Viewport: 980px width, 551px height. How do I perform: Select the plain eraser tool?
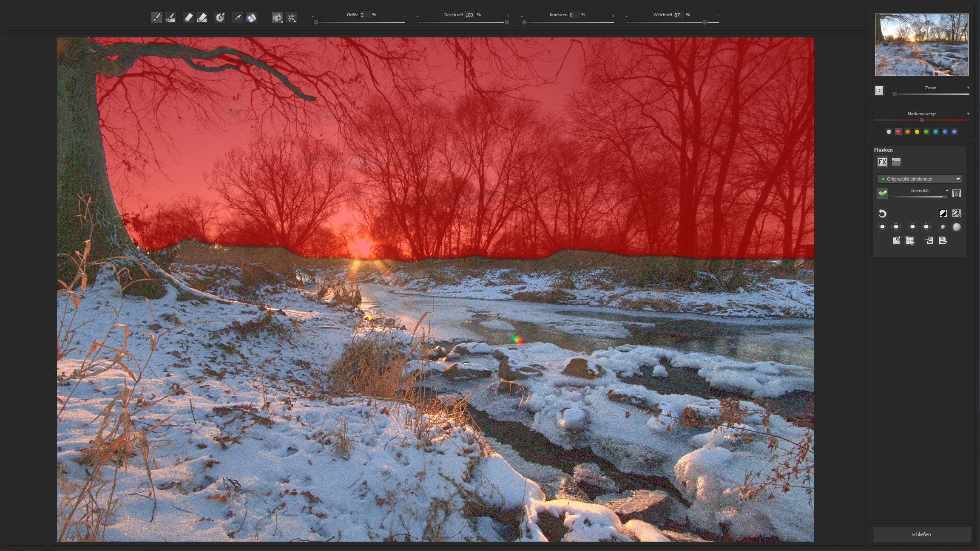coord(188,17)
